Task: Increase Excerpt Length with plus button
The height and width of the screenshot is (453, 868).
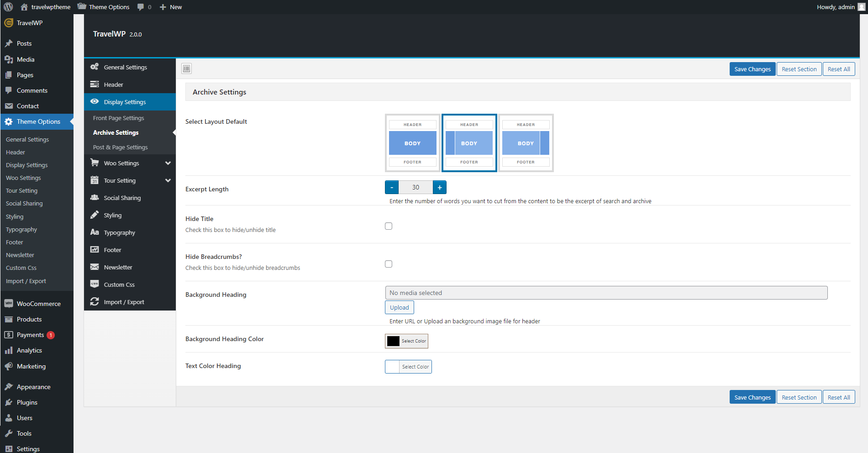Action: (x=440, y=187)
